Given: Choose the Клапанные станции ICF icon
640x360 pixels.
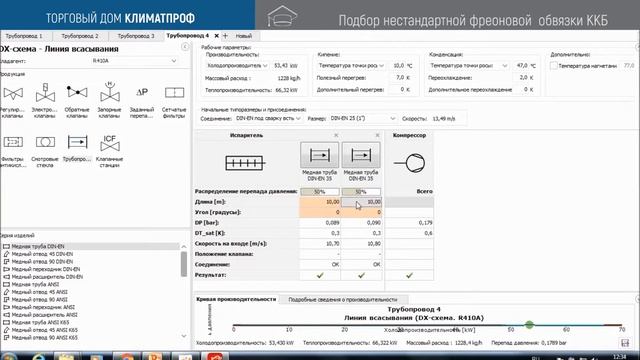Looking at the screenshot, I should click(x=109, y=143).
